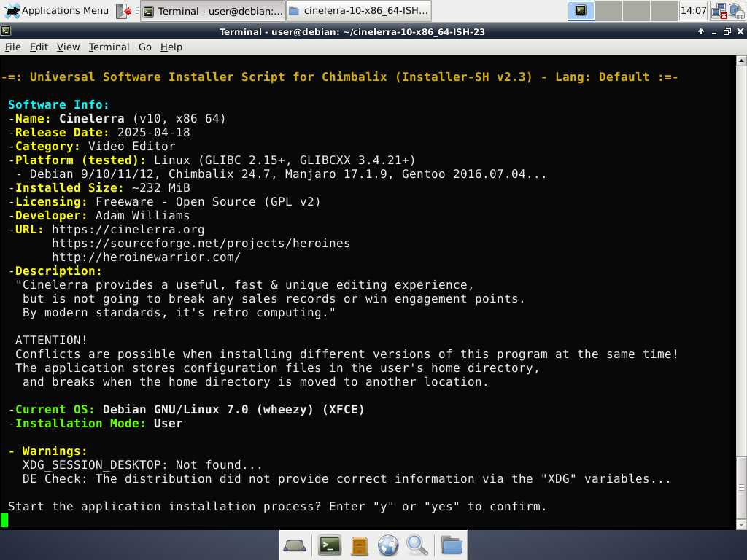Launch the Web Browser globe from dock
Viewport: 747px width, 560px height.
tap(388, 545)
